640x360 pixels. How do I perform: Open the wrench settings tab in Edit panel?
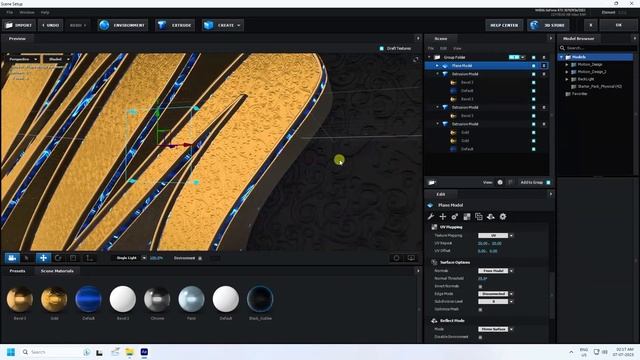coord(431,217)
